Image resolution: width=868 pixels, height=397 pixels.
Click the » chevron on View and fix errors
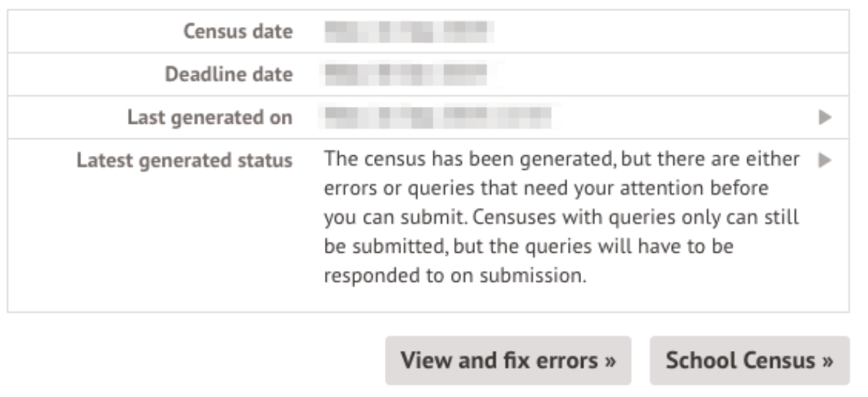[x=608, y=360]
